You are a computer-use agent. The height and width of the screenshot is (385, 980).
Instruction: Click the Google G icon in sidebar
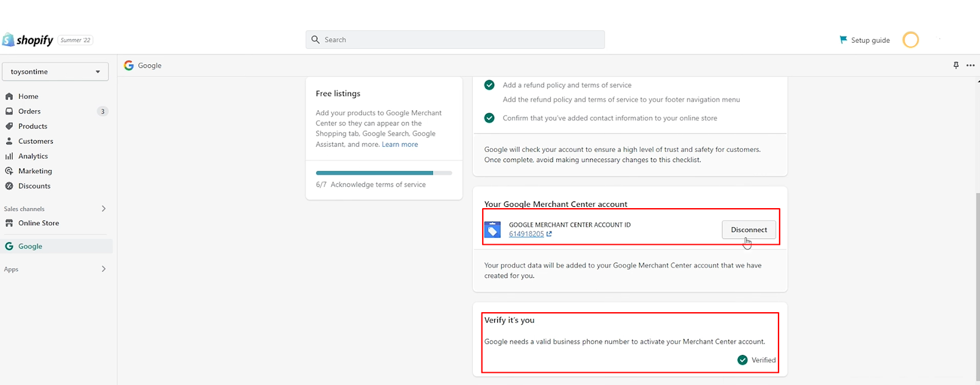point(9,246)
